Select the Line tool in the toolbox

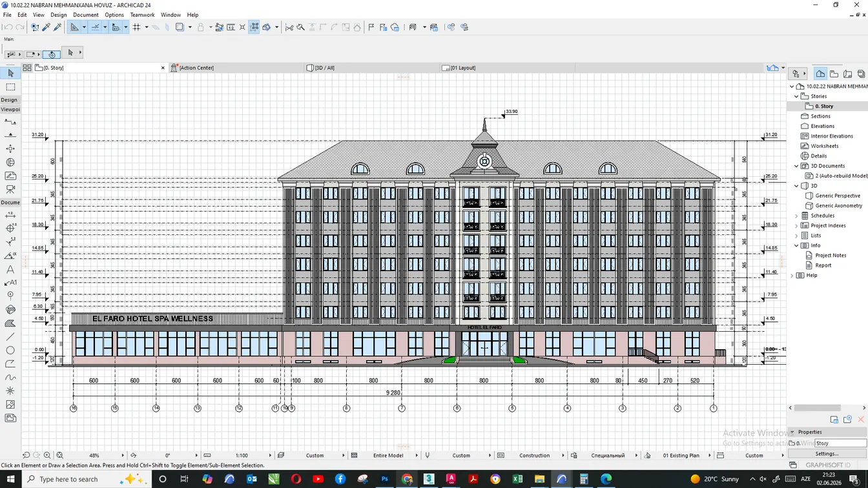(x=10, y=337)
